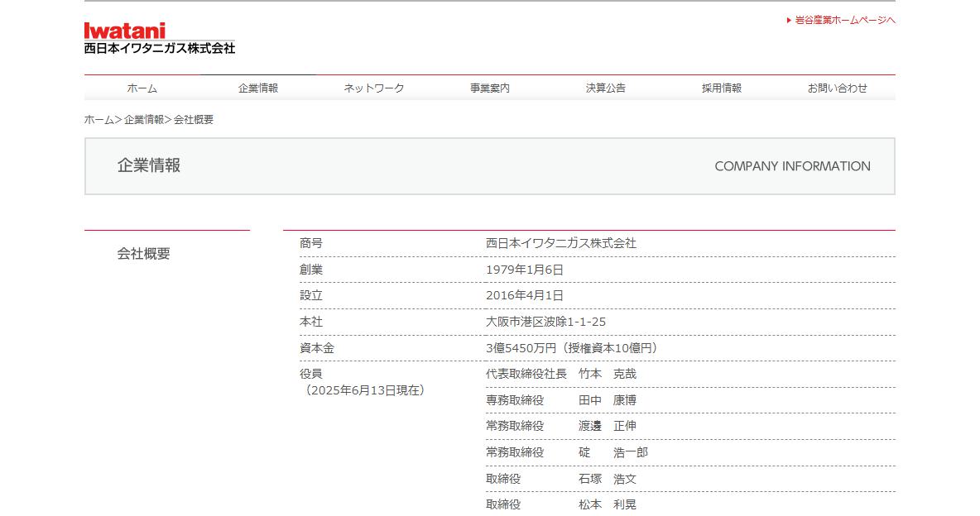The width and height of the screenshot is (980, 516).
Task: Click the 代表取締役社長 title
Action: pos(526,374)
